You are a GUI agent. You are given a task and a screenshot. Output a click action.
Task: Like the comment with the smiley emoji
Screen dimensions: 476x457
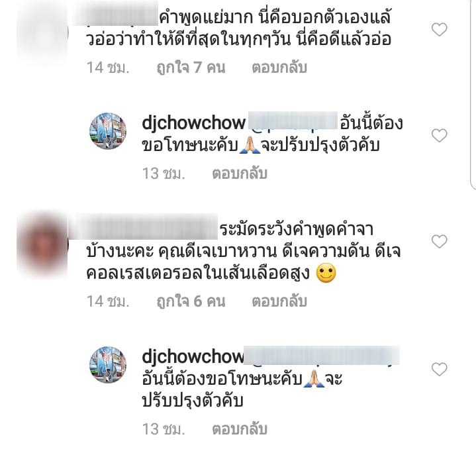pyautogui.click(x=440, y=241)
